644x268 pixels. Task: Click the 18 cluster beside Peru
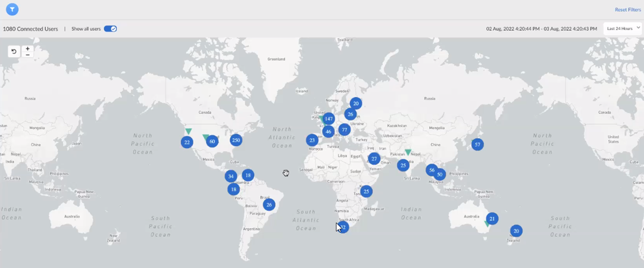point(233,189)
